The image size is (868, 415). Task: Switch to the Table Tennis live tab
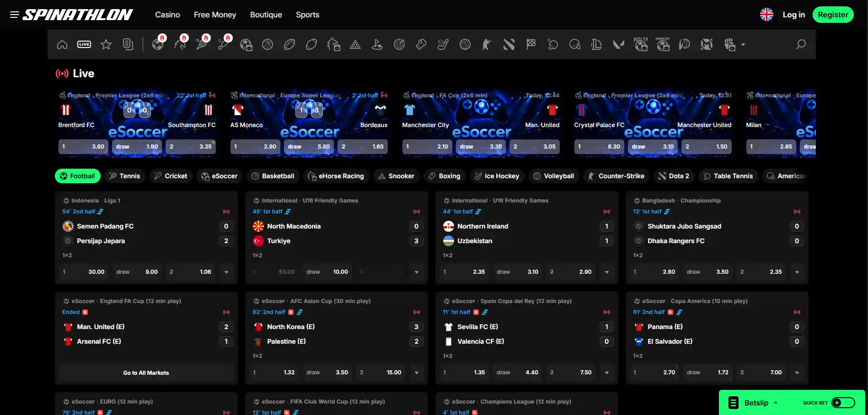point(728,176)
